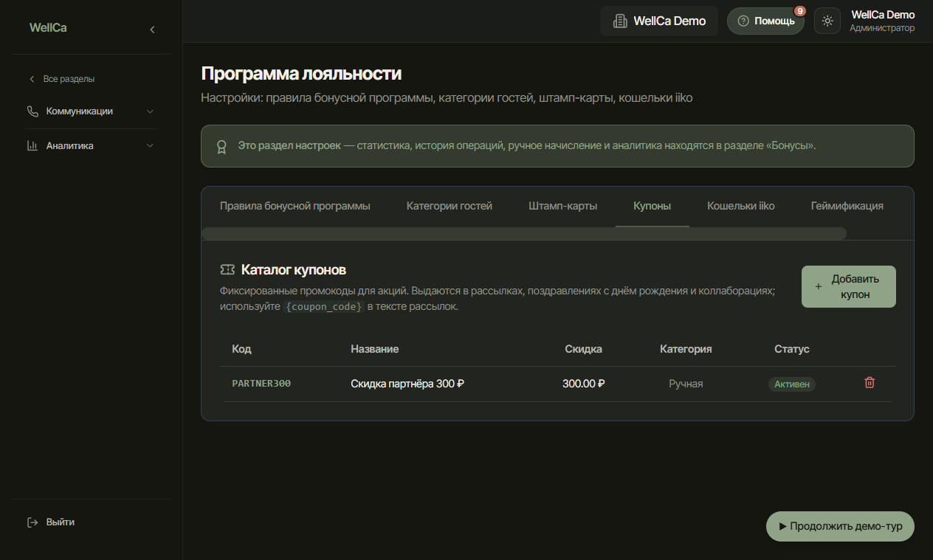Open the Категории гостей tab
Image resolution: width=933 pixels, height=560 pixels.
click(450, 207)
